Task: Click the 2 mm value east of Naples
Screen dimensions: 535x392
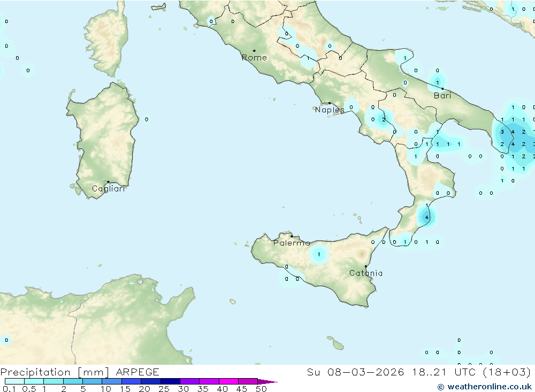Action: (x=384, y=119)
